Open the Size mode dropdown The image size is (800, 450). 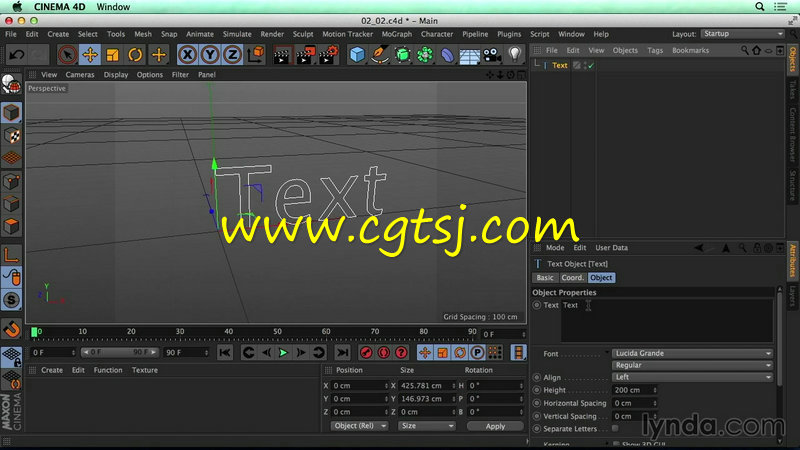pyautogui.click(x=426, y=426)
